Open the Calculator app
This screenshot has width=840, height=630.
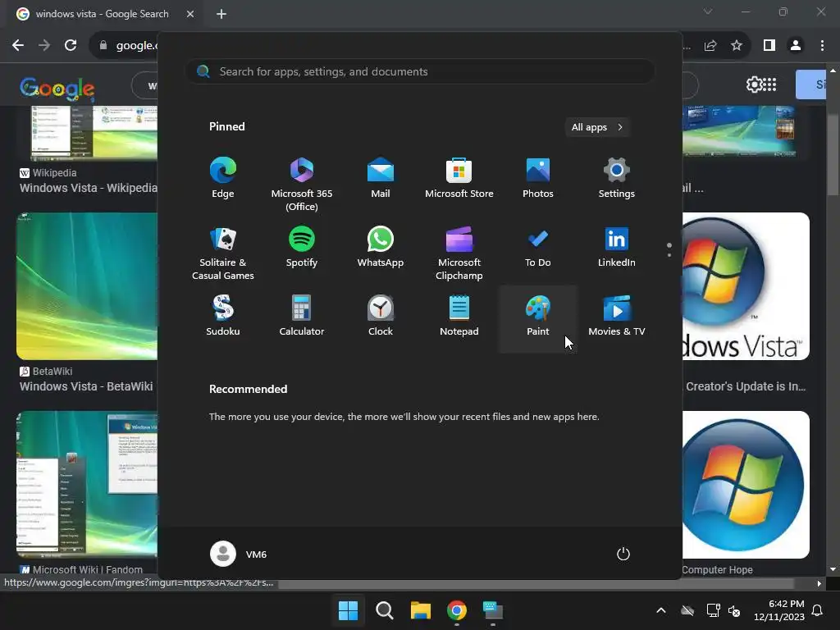pos(302,316)
